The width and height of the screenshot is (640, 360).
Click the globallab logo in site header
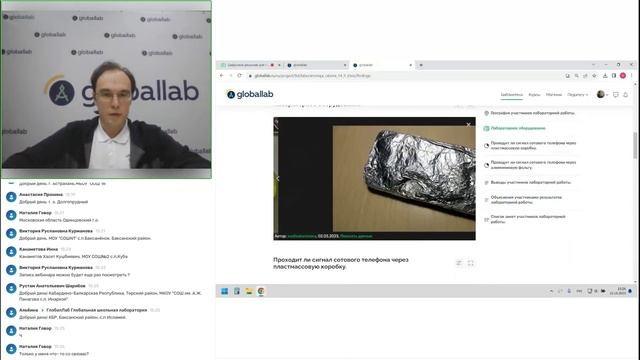pyautogui.click(x=250, y=94)
